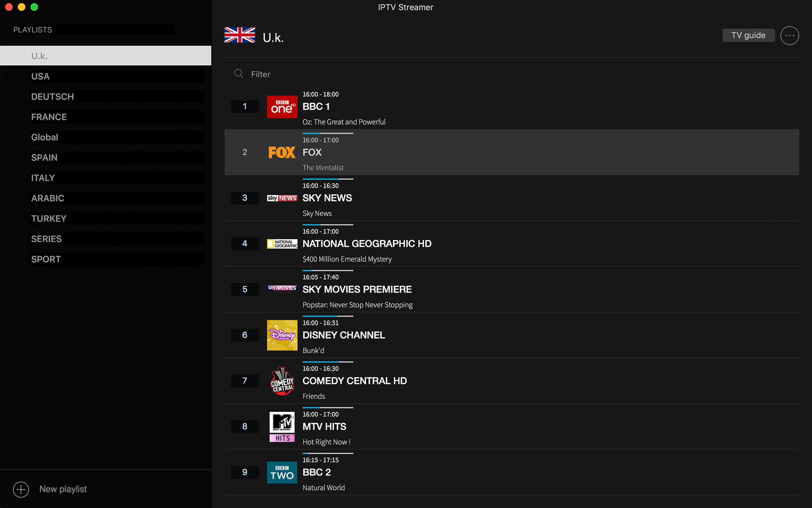
Task: Select the BBC Two channel logo
Action: [x=282, y=472]
